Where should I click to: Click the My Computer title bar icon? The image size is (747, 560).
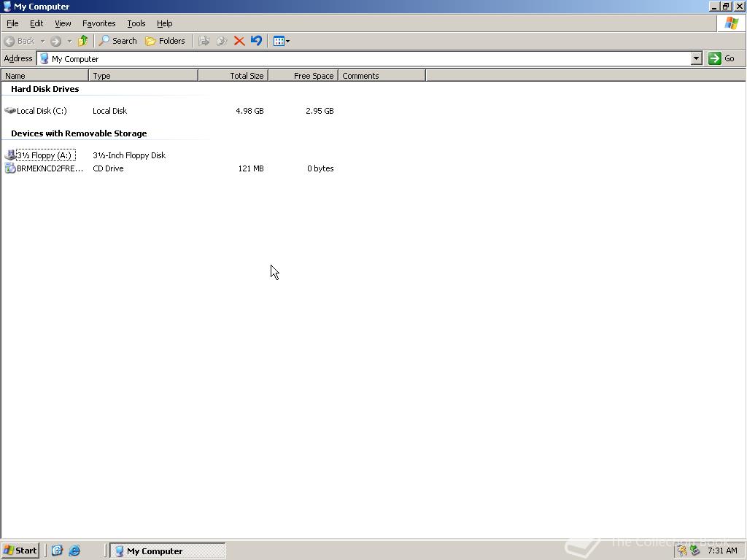click(x=7, y=7)
